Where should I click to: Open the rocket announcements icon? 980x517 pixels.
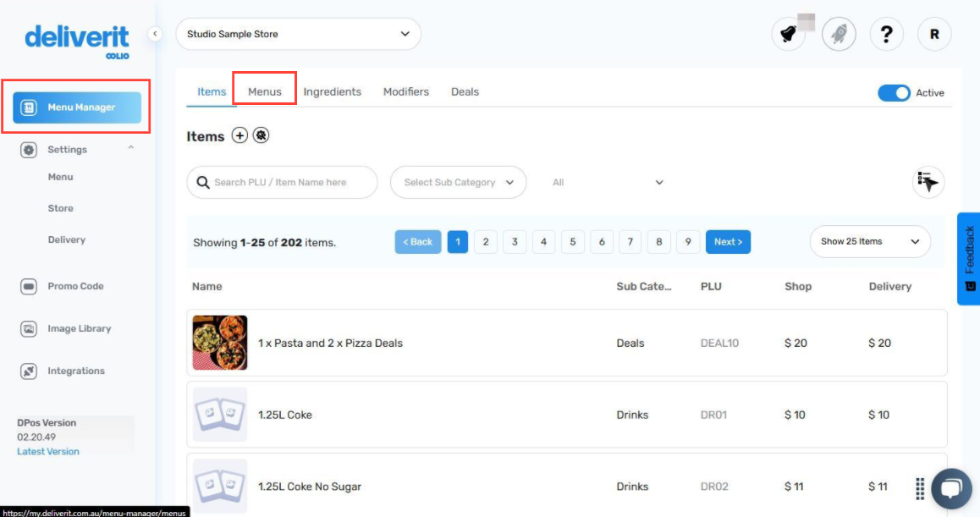coord(839,34)
